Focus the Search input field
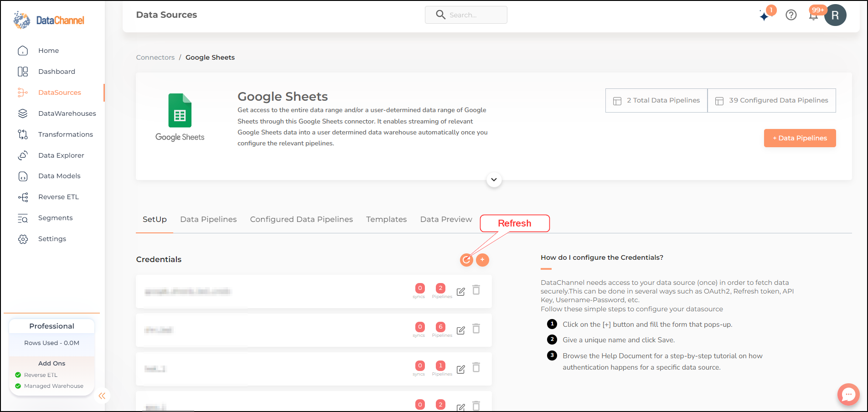The height and width of the screenshot is (412, 868). (x=466, y=15)
